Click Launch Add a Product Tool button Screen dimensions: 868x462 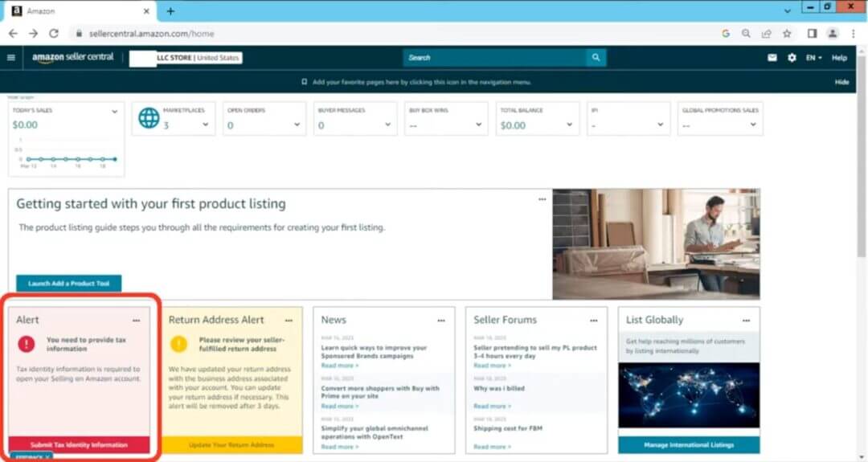click(68, 284)
